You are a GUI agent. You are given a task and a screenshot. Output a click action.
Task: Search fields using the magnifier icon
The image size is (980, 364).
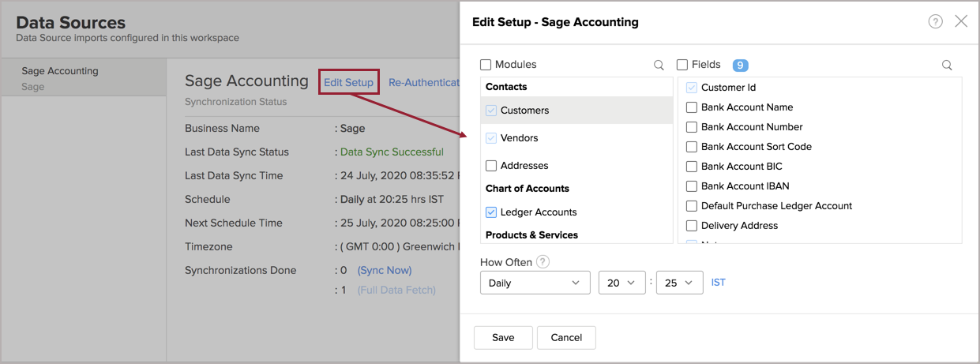(947, 66)
